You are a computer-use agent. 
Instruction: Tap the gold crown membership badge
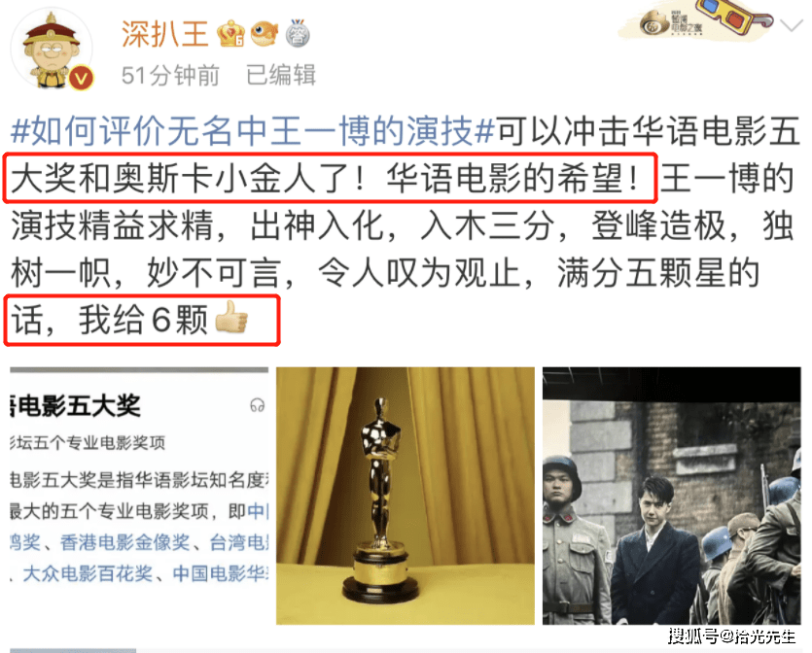[231, 34]
